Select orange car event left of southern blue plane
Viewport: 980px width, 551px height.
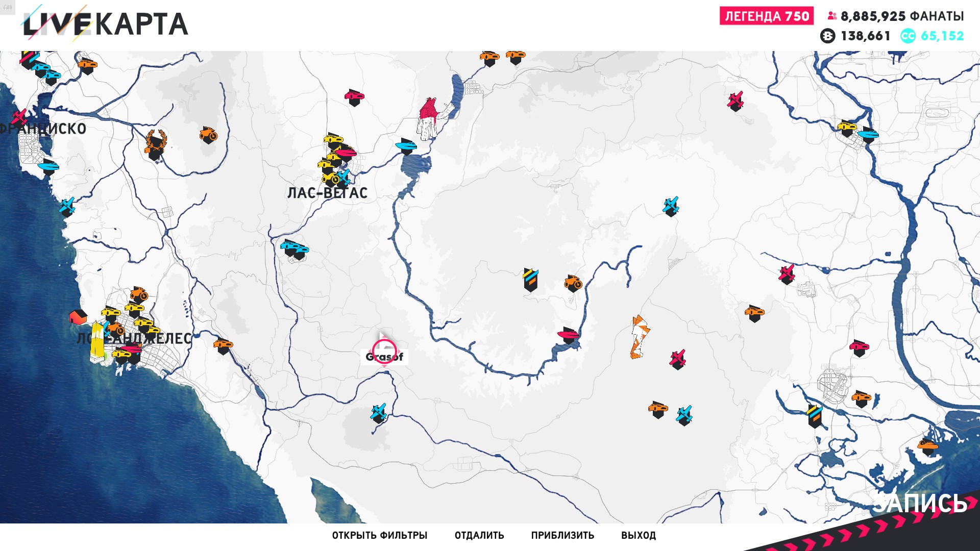[658, 410]
